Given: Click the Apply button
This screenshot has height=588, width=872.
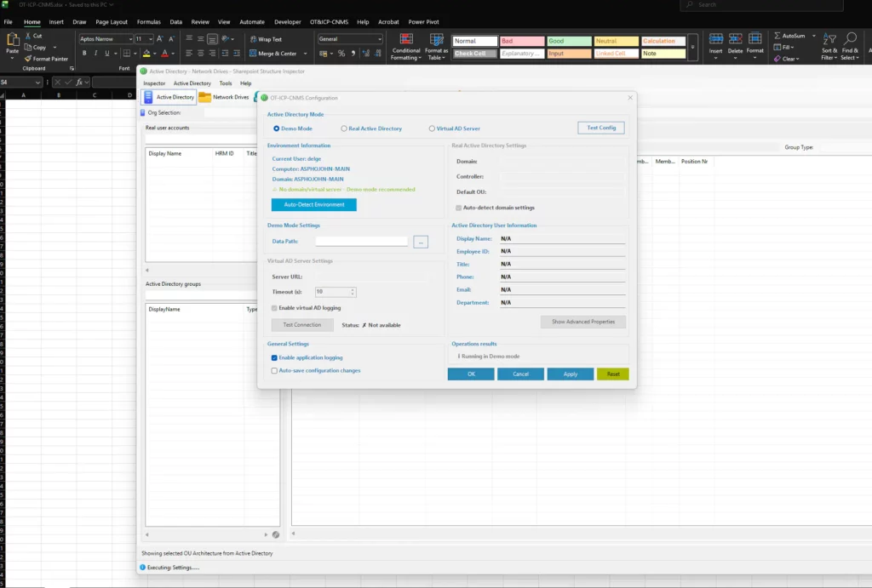Looking at the screenshot, I should (x=570, y=374).
